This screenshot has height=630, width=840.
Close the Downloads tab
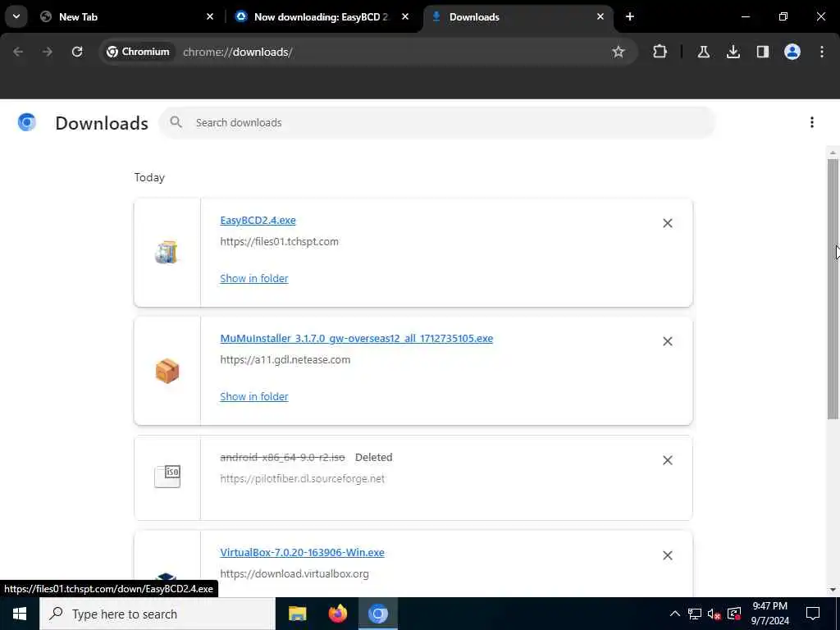coord(600,16)
